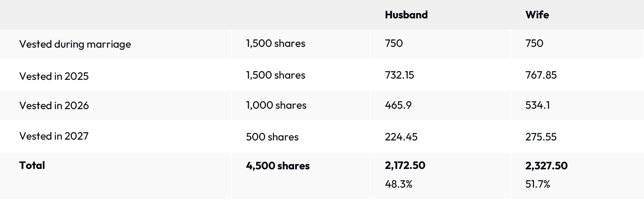Click the Husband column header

406,15
